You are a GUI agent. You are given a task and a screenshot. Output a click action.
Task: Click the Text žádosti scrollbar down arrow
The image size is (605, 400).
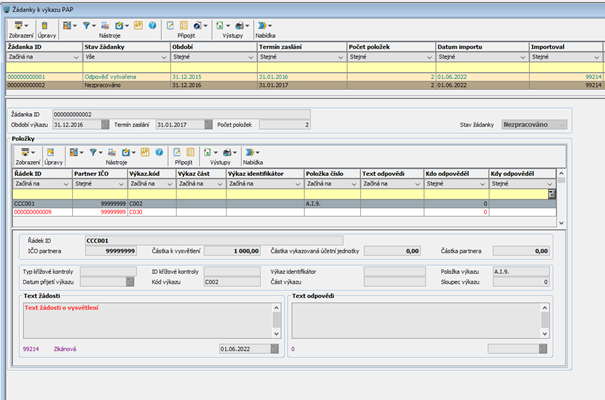tap(277, 335)
